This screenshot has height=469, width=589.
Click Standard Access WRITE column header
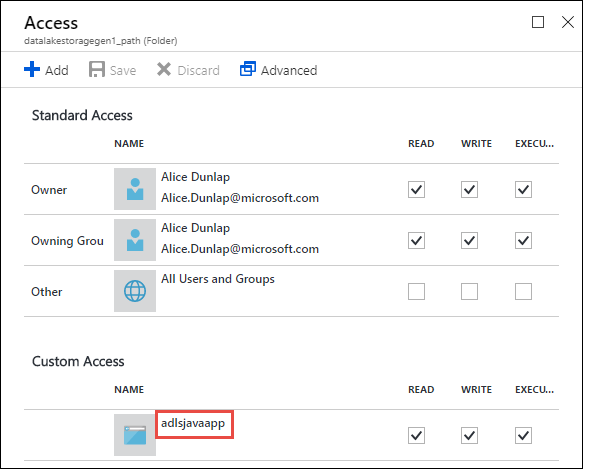tap(476, 144)
